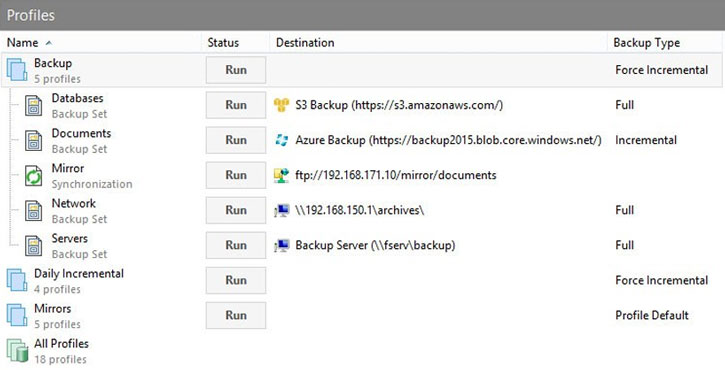The height and width of the screenshot is (370, 725).
Task: Select the Mirror profile name
Action: point(68,168)
